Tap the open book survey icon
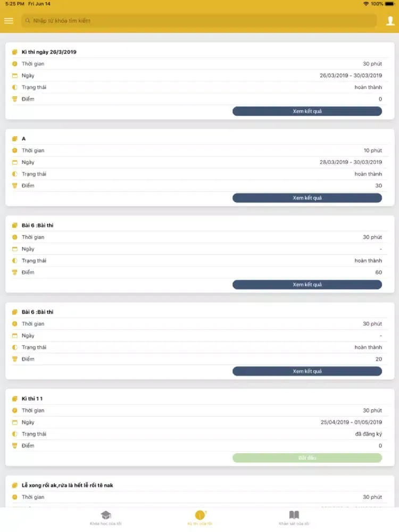 pyautogui.click(x=294, y=515)
